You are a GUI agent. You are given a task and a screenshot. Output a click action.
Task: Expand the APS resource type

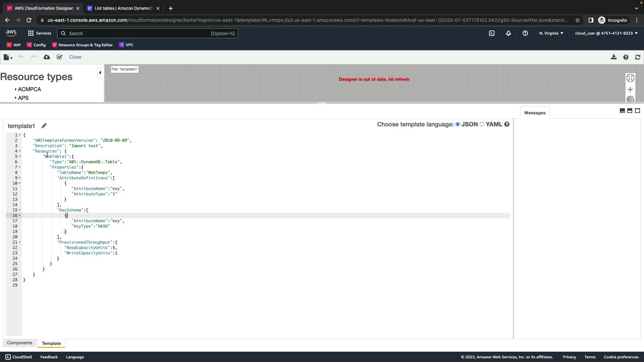(x=16, y=98)
